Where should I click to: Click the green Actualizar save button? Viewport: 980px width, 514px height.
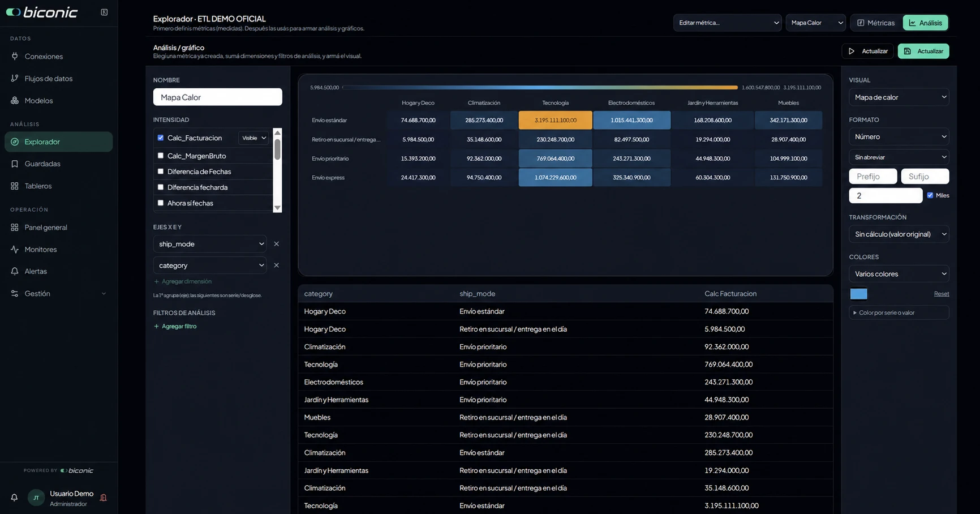[x=923, y=51]
